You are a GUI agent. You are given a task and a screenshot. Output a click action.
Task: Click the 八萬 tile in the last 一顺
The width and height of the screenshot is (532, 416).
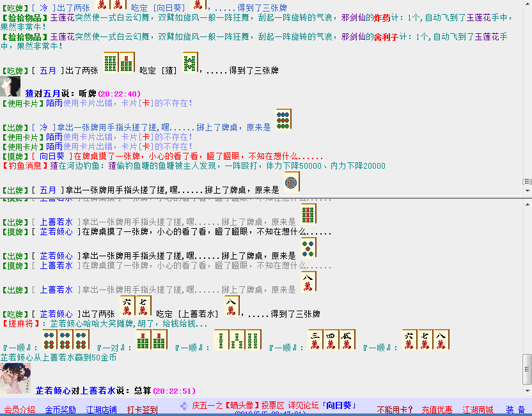pyautogui.click(x=441, y=340)
